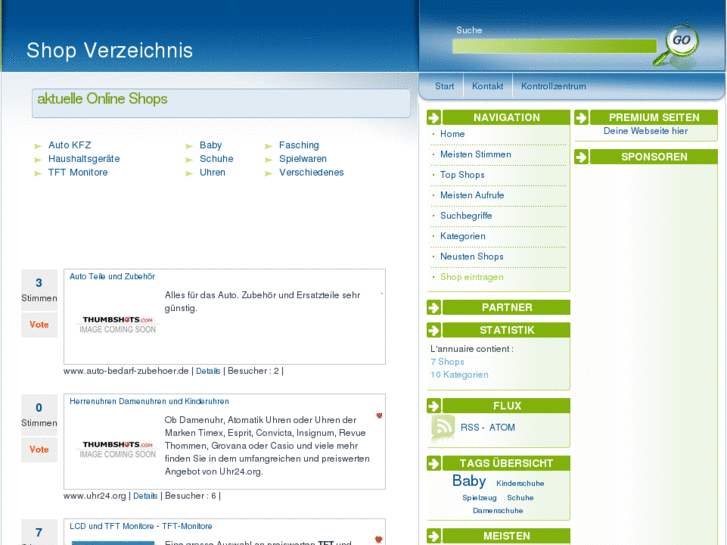
Task: Open the Start tab
Action: (444, 86)
